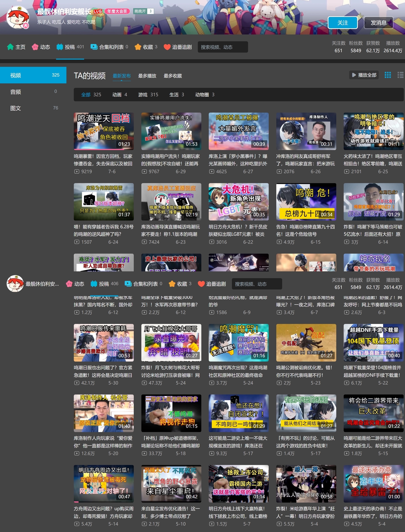The height and width of the screenshot is (532, 405).
Task: Open the 二游史上最无赖的要求 thumbnail
Action: coord(171,413)
